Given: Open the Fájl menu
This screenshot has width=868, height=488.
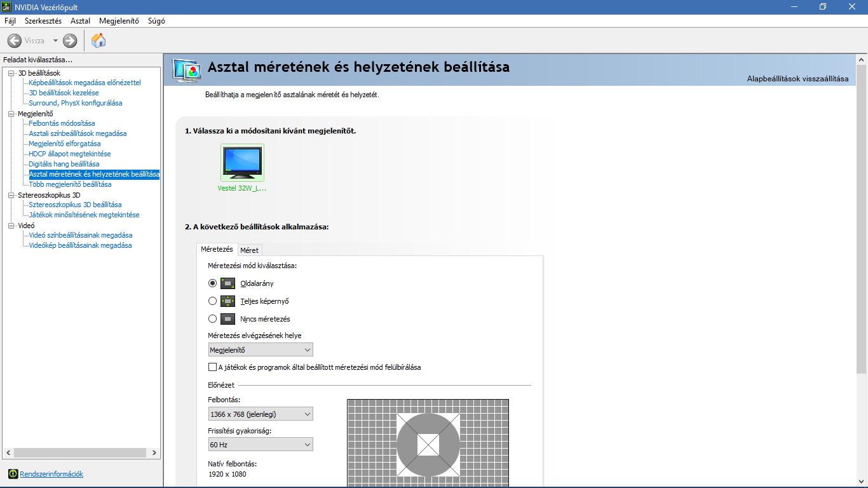Looking at the screenshot, I should point(10,21).
